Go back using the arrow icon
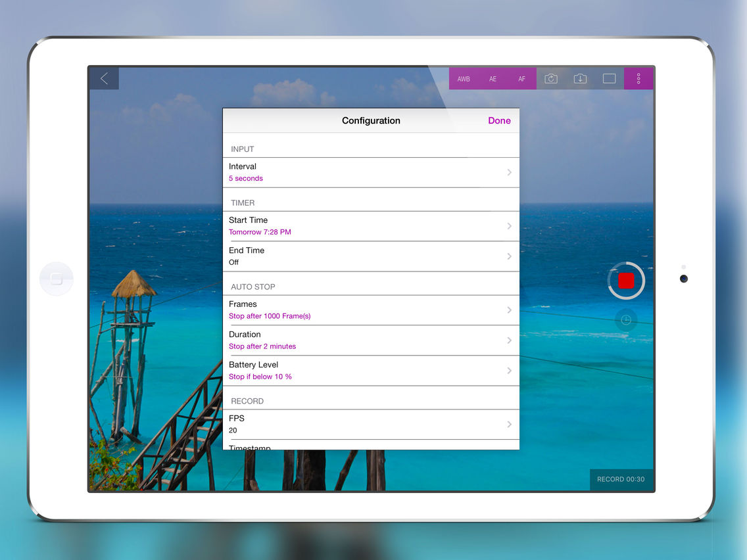The height and width of the screenshot is (560, 747). coord(105,79)
